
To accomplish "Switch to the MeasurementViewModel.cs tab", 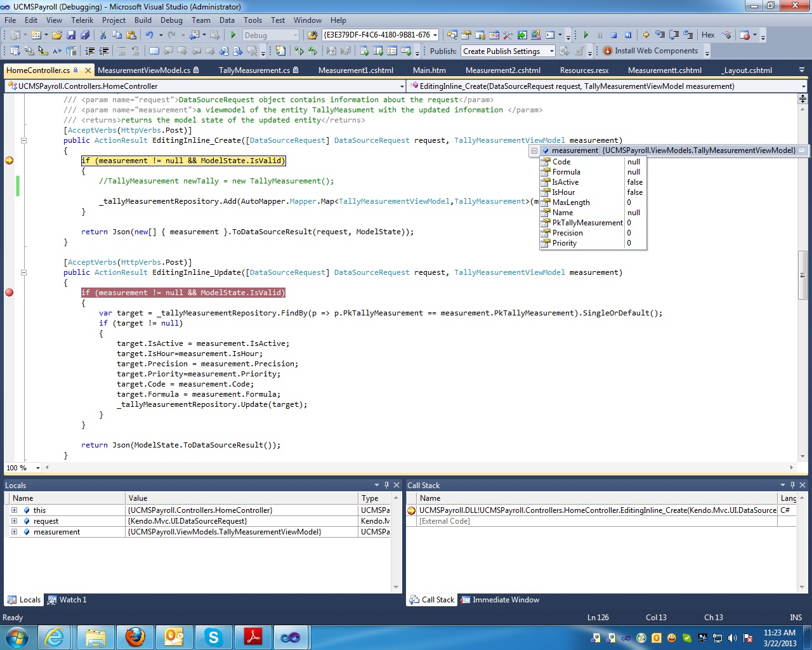I will (144, 70).
